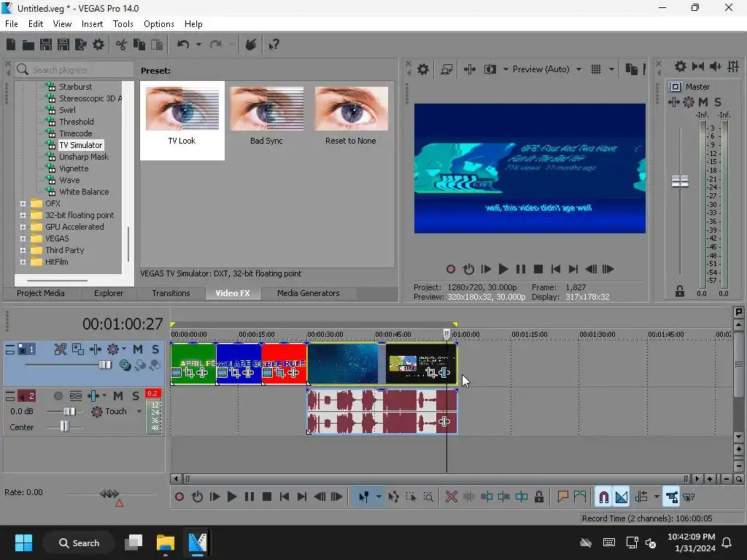
Task: Expand the Third Party folder
Action: 23,251
